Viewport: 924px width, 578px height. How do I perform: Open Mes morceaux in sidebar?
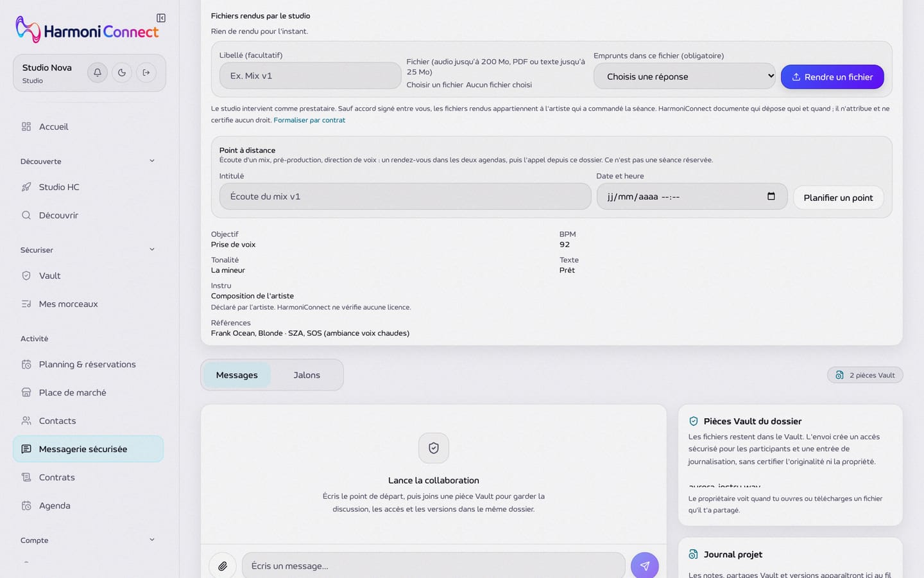pyautogui.click(x=88, y=304)
